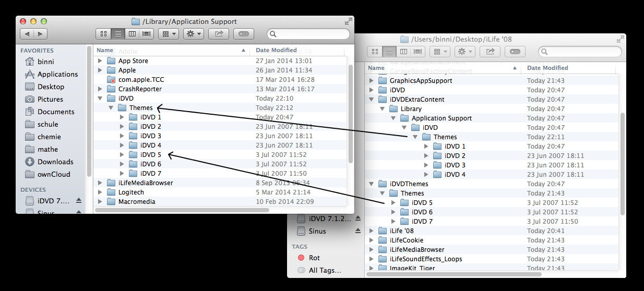The width and height of the screenshot is (644, 291).
Task: Expand iLifeSoundEffects_Loops folder
Action: click(x=372, y=259)
